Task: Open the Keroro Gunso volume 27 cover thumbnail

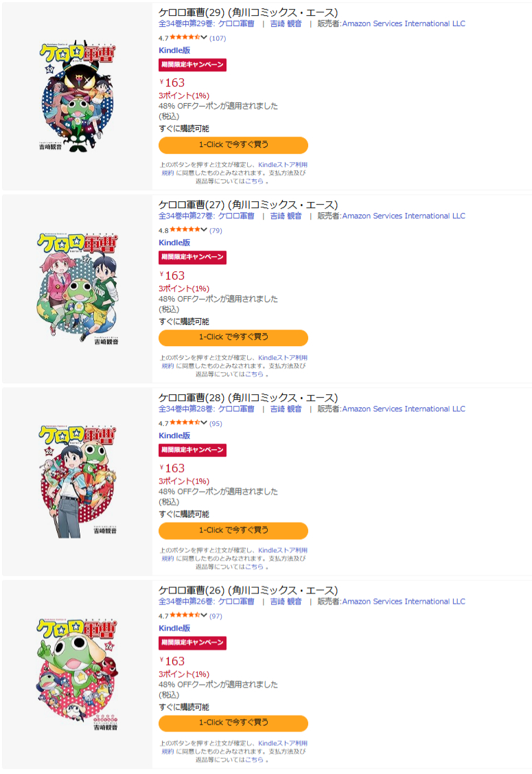Action: [x=77, y=288]
